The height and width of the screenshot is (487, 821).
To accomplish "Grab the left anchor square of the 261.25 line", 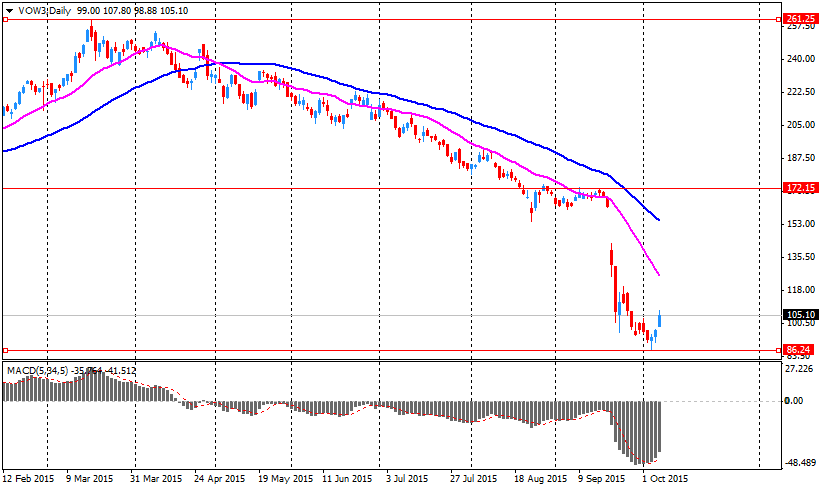I will pos(5,19).
